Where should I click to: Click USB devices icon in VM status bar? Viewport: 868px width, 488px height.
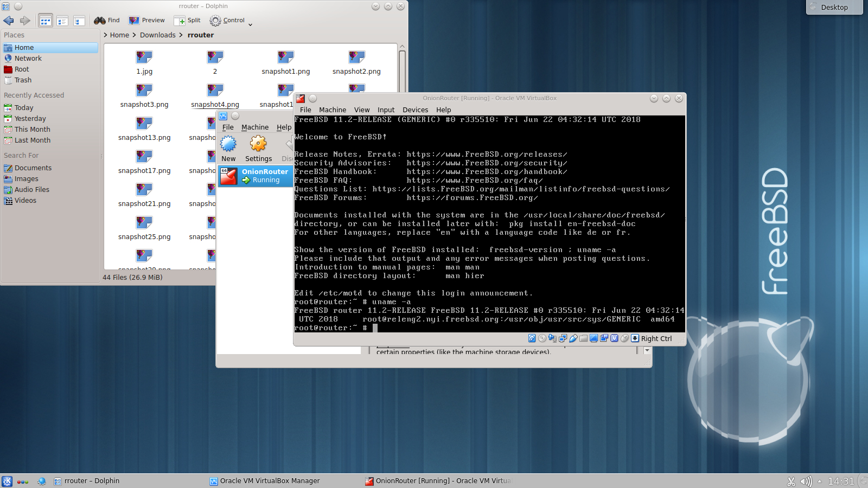[573, 338]
